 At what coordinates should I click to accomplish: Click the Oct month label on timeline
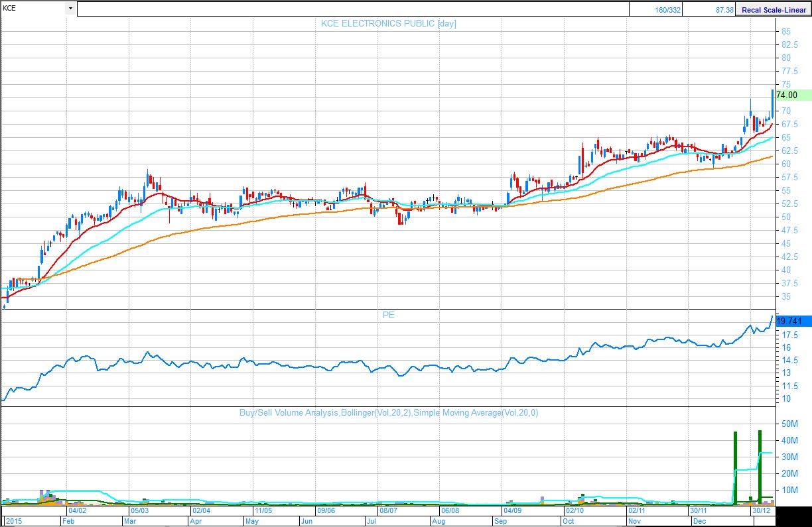[x=571, y=521]
